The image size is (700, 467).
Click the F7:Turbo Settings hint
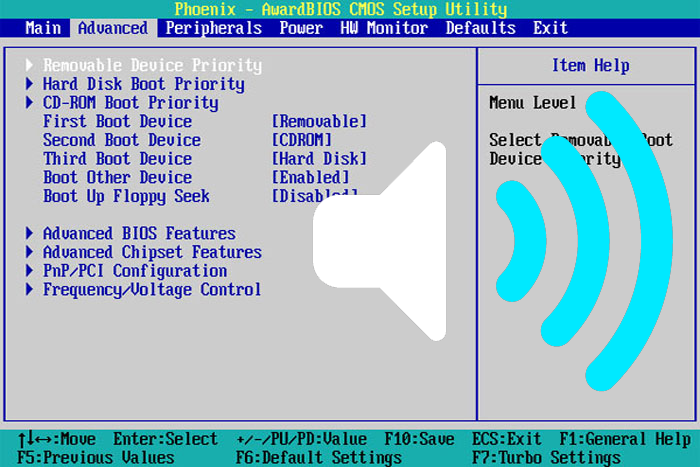546,458
